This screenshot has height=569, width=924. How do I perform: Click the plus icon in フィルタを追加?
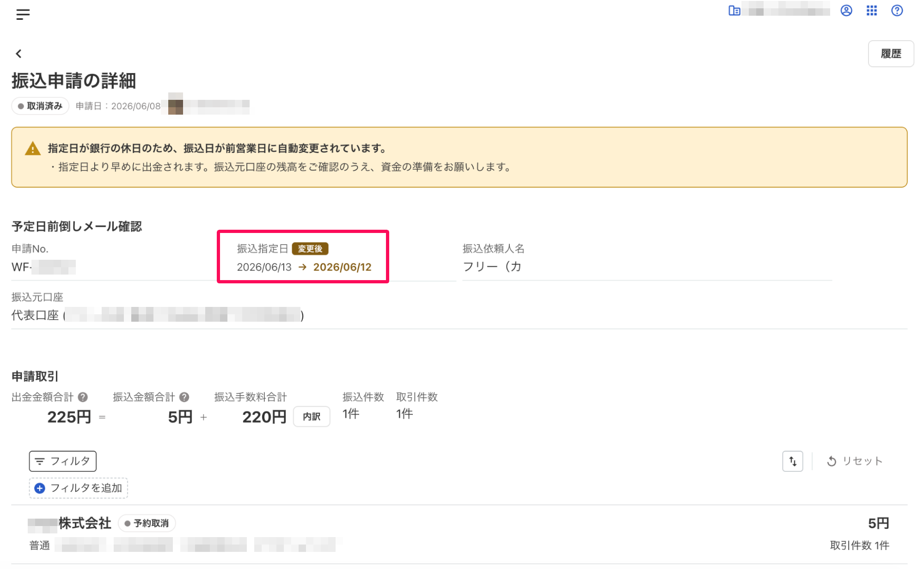click(40, 488)
